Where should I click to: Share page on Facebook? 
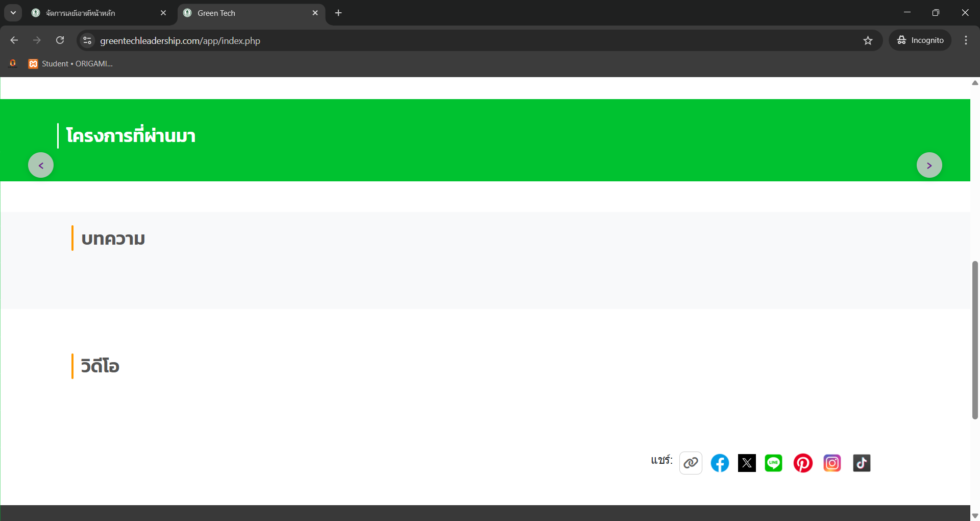(720, 463)
